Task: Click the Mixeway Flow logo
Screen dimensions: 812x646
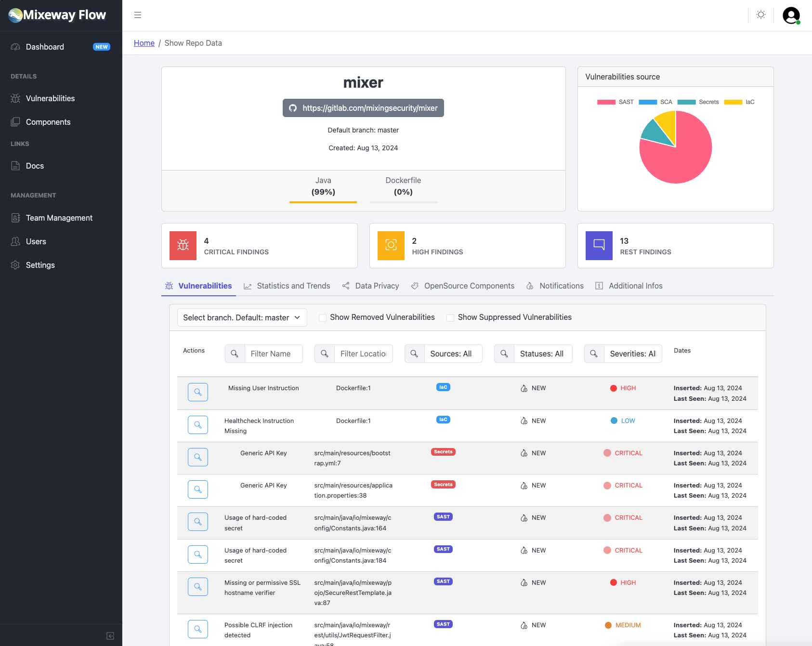Action: (57, 15)
